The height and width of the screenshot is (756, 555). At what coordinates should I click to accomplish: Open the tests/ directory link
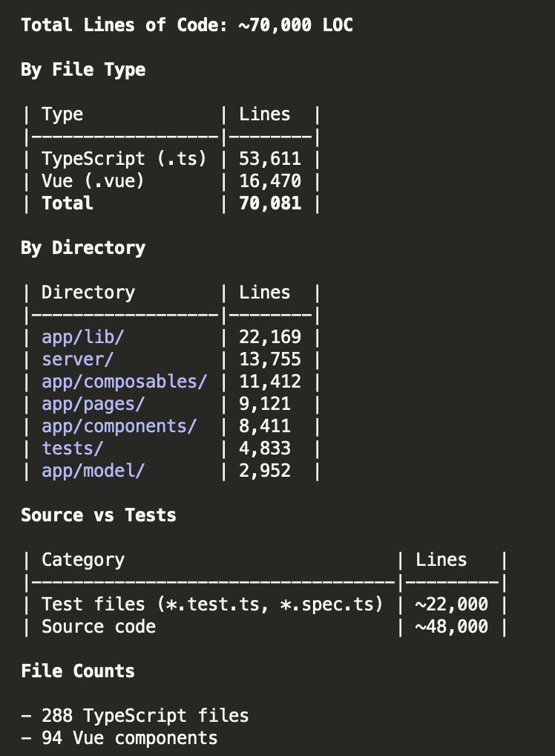pyautogui.click(x=72, y=449)
